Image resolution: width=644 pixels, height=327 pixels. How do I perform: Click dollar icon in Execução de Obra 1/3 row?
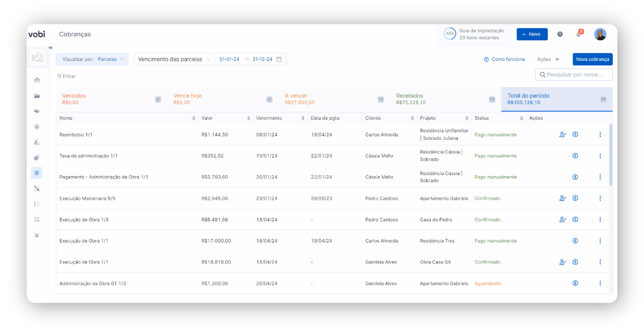coord(575,219)
